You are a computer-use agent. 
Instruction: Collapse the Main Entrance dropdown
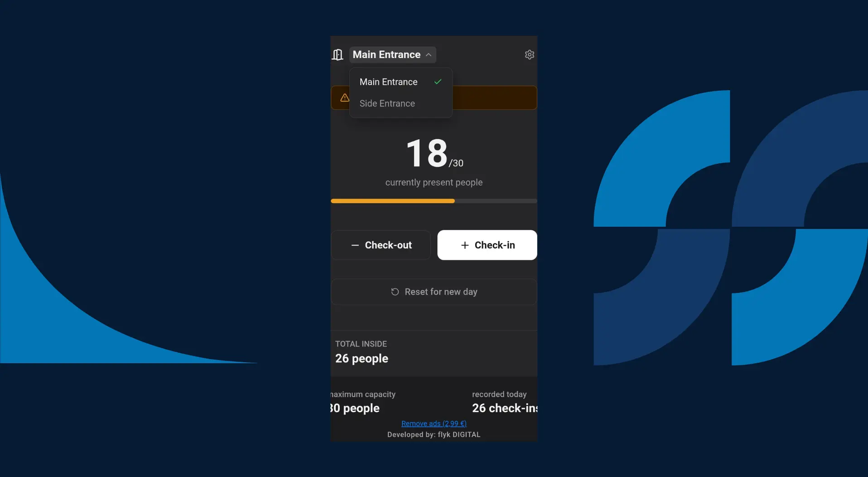[x=392, y=55]
